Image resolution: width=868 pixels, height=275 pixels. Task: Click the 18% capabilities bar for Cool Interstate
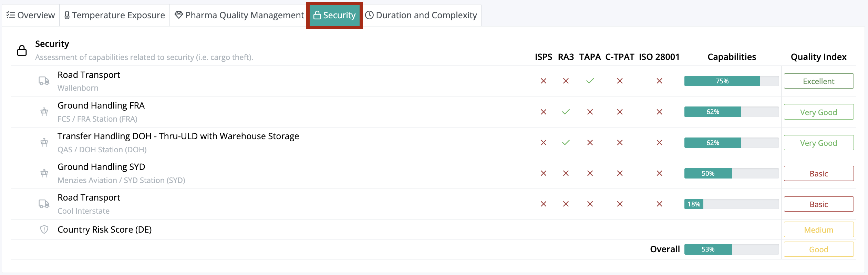(731, 204)
